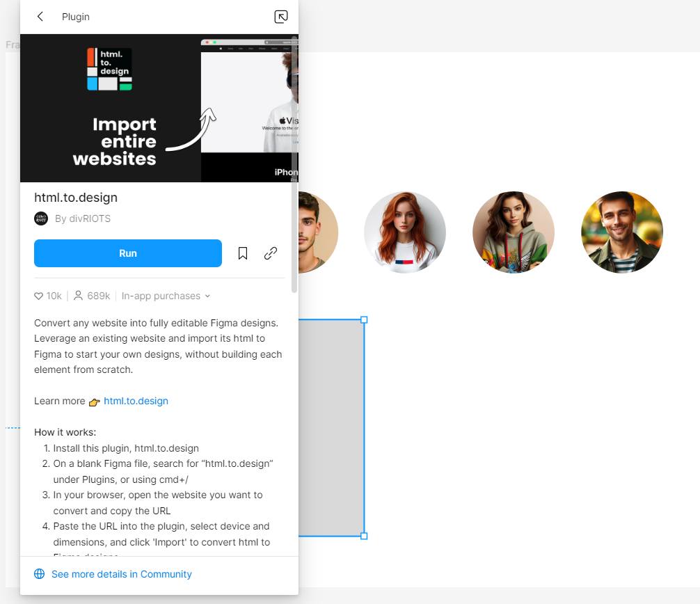Select the red-haired woman avatar
Image resolution: width=700 pixels, height=604 pixels.
coord(404,232)
